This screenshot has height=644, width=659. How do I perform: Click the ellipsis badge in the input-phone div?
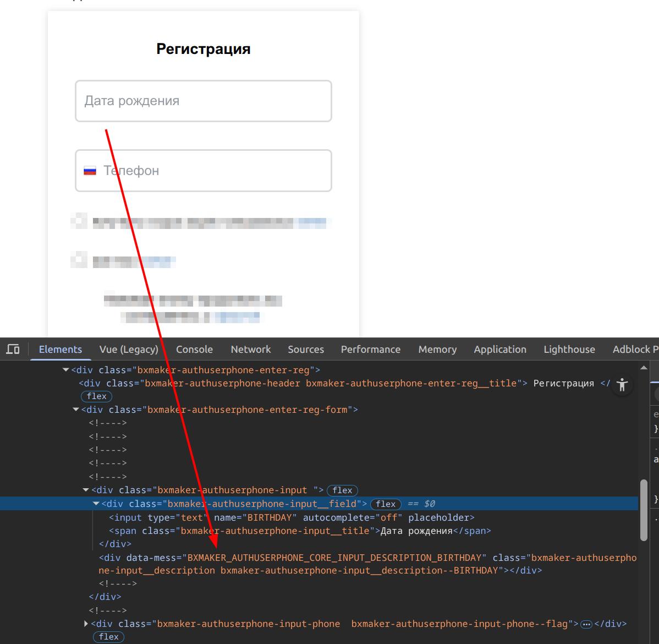tap(586, 624)
